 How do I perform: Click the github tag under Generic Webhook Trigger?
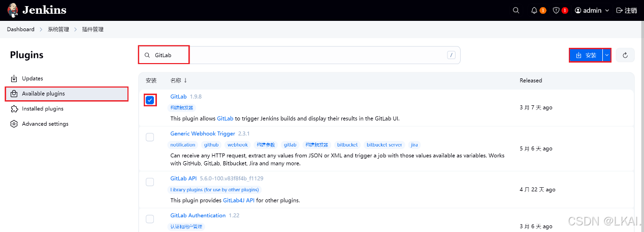[211, 145]
